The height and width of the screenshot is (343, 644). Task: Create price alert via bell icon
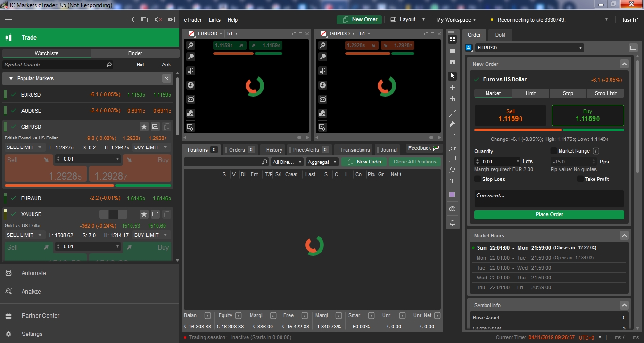click(453, 223)
